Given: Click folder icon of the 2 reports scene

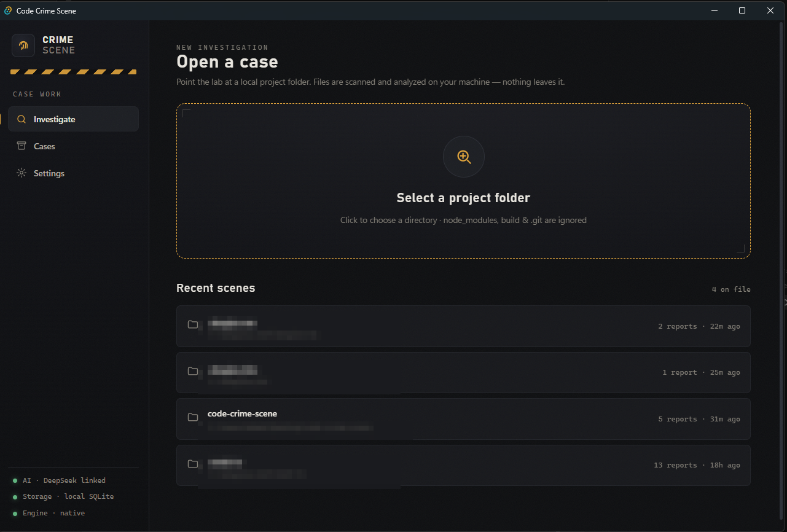Looking at the screenshot, I should pos(193,324).
